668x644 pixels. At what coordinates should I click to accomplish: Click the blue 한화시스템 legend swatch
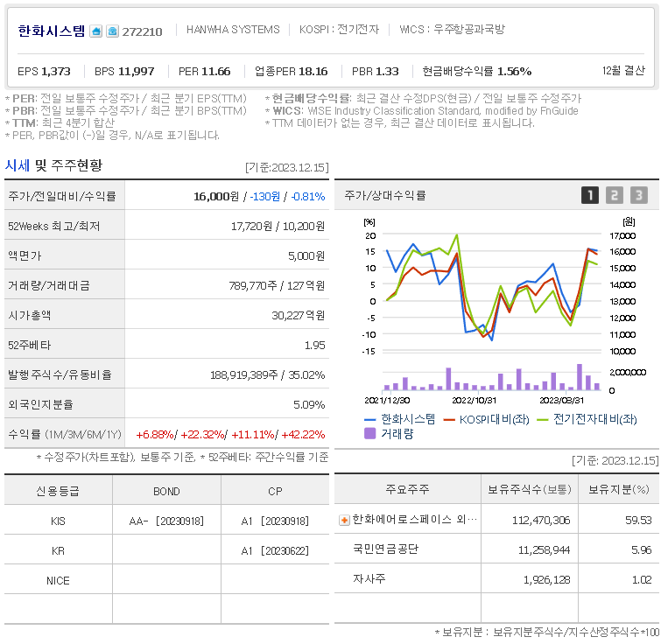point(369,420)
